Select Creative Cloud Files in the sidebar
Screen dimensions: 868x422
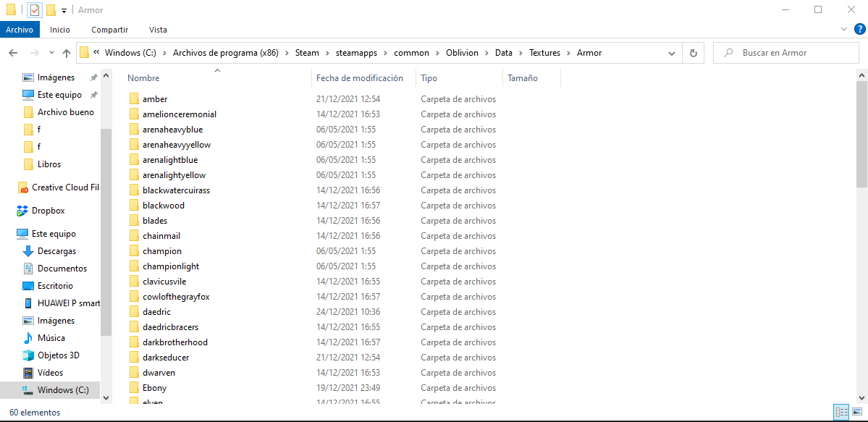tap(58, 187)
